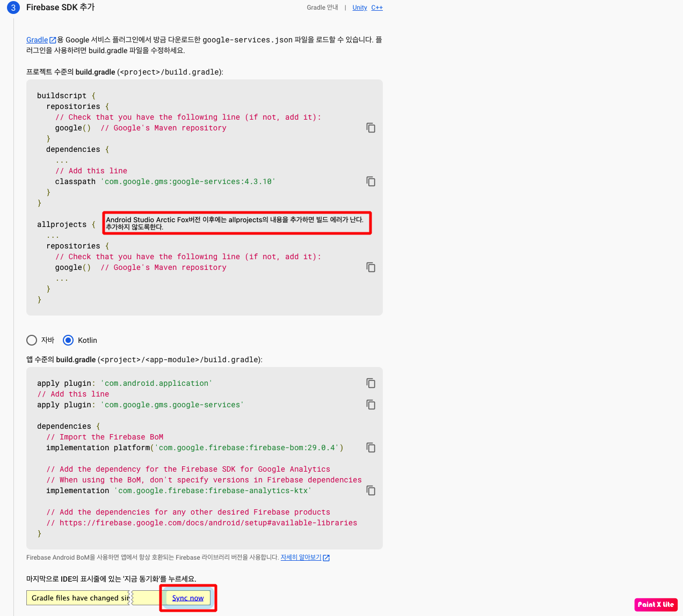Image resolution: width=683 pixels, height=616 pixels.
Task: Select the 자바 radio button
Action: coord(32,340)
